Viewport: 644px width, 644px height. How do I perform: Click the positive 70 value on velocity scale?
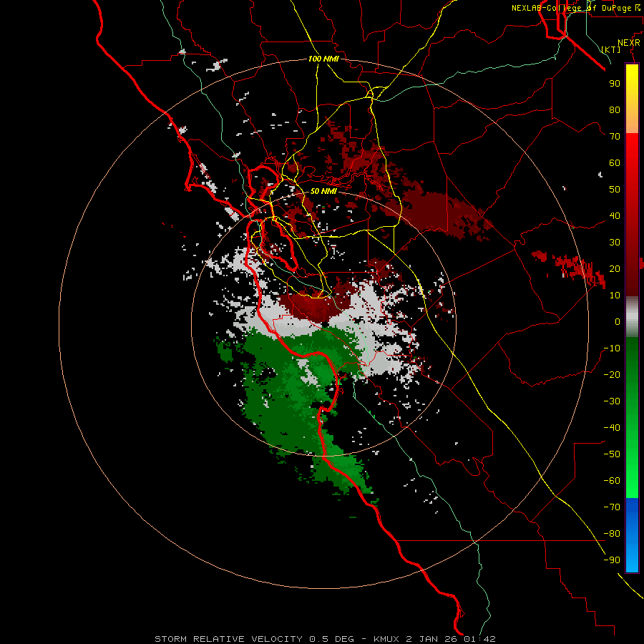coord(615,137)
